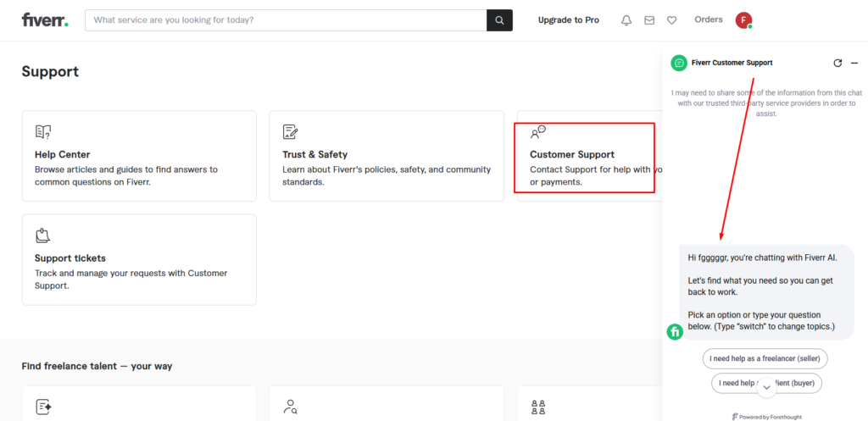Click the Support tickets clipboard icon
This screenshot has height=421, width=868.
point(42,235)
